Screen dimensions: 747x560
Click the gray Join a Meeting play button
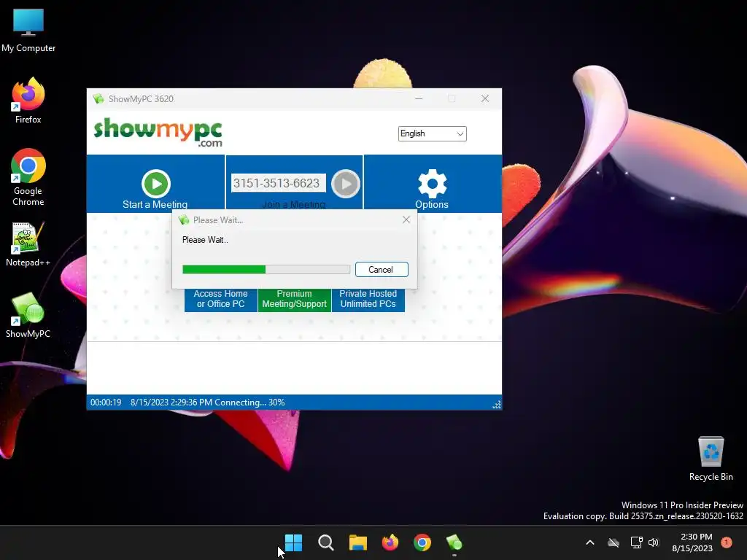click(345, 183)
